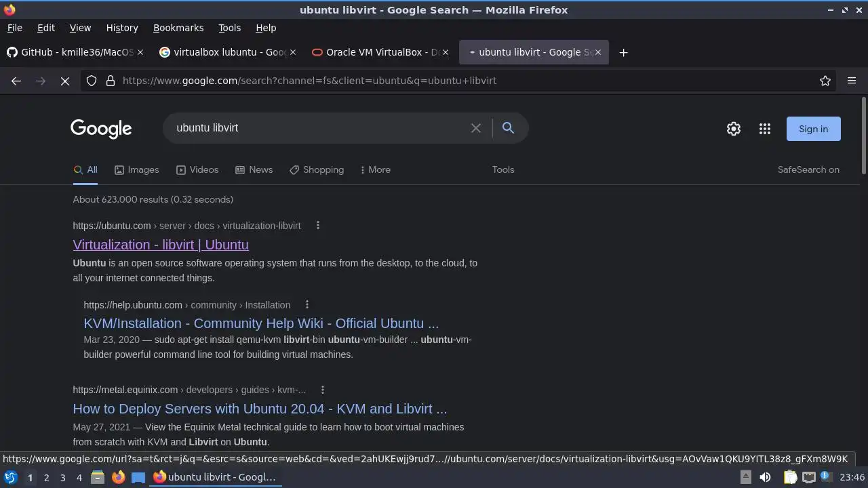
Task: Select the News search filter
Action: (254, 169)
